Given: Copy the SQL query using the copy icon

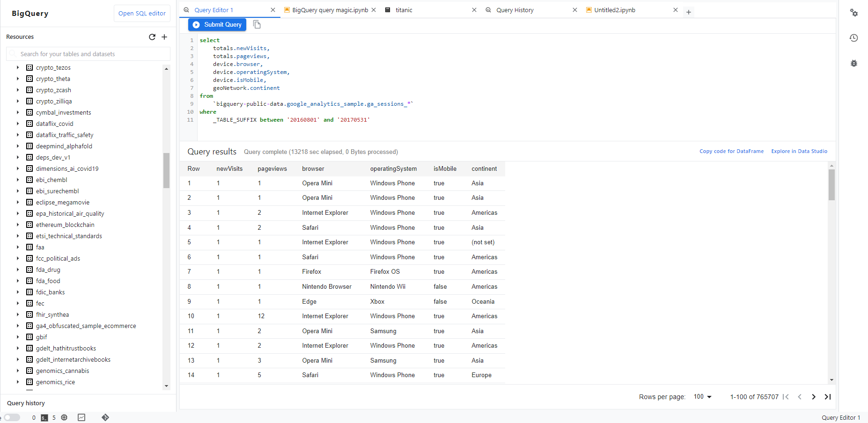Looking at the screenshot, I should point(257,24).
